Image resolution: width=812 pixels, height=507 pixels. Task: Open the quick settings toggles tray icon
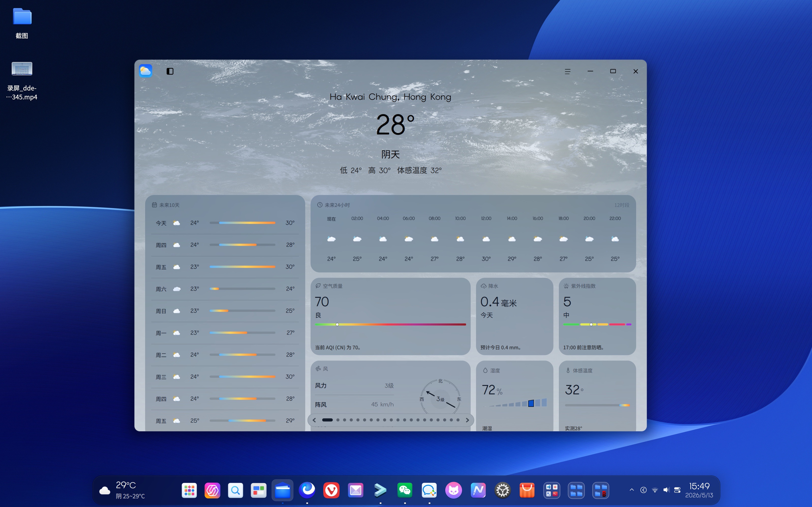pos(677,490)
